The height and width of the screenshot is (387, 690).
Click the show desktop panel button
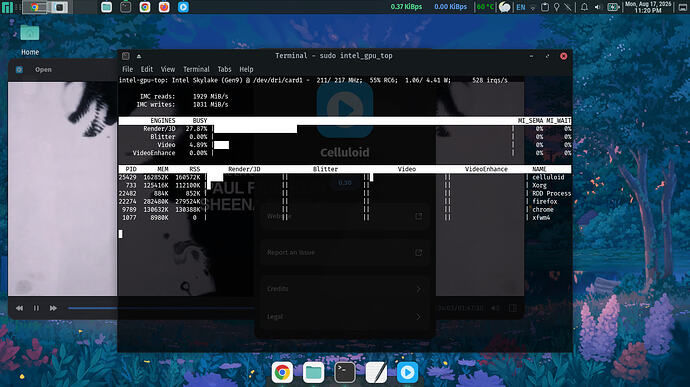click(682, 7)
